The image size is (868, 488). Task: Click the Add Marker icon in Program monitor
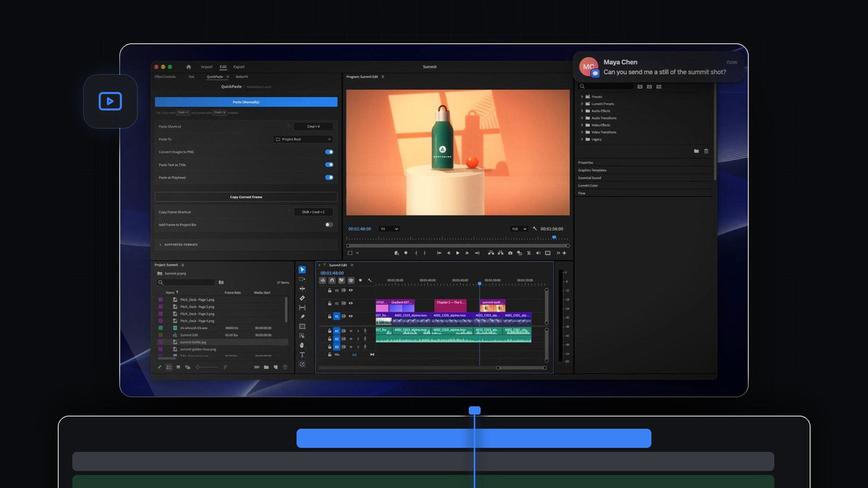406,253
